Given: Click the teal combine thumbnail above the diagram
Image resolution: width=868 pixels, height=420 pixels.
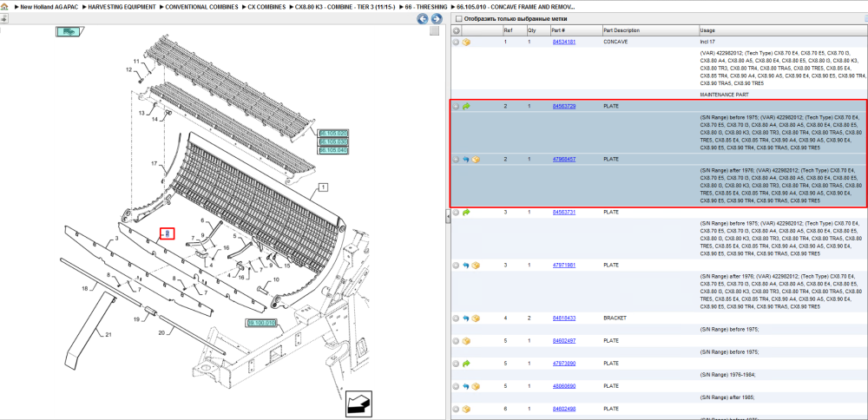Looking at the screenshot, I should [x=69, y=31].
